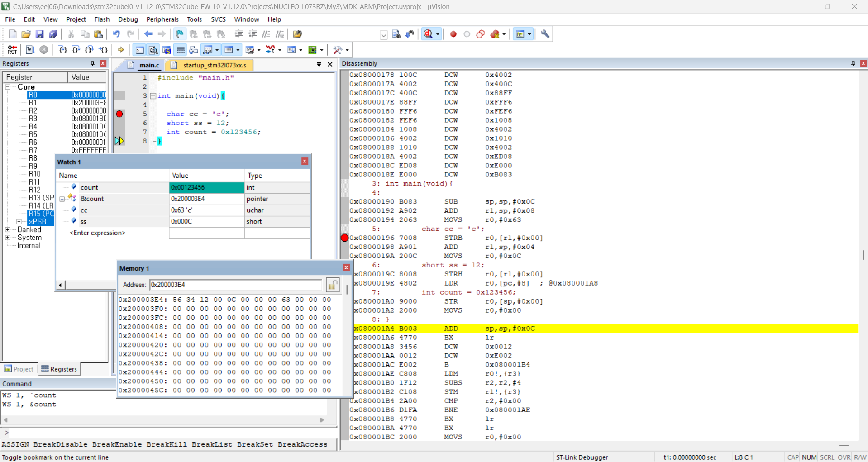Open the Debug menu
The width and height of the screenshot is (868, 462).
coord(128,19)
